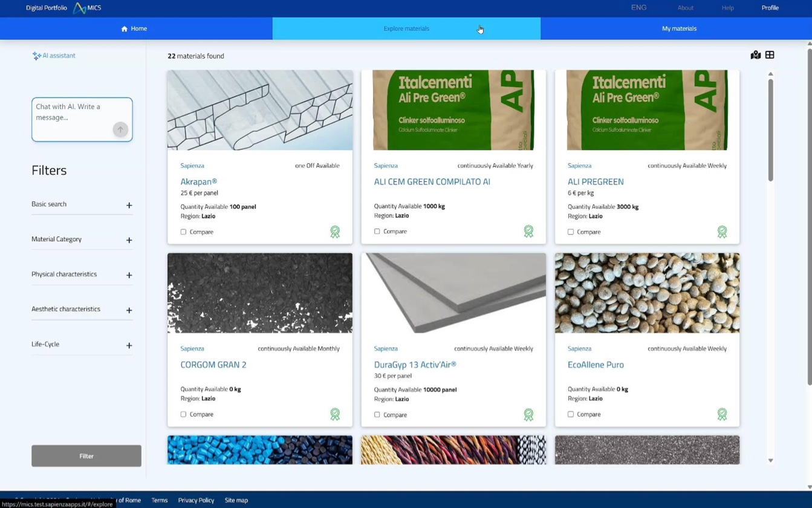Click the AI assistant sparkle icon
Screen dimensions: 812x508
pyautogui.click(x=36, y=56)
